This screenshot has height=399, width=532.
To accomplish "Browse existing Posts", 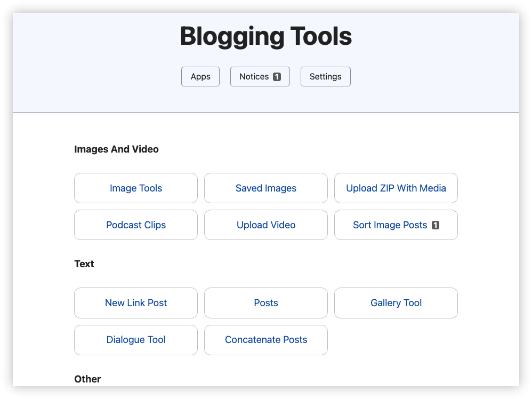I will point(265,302).
